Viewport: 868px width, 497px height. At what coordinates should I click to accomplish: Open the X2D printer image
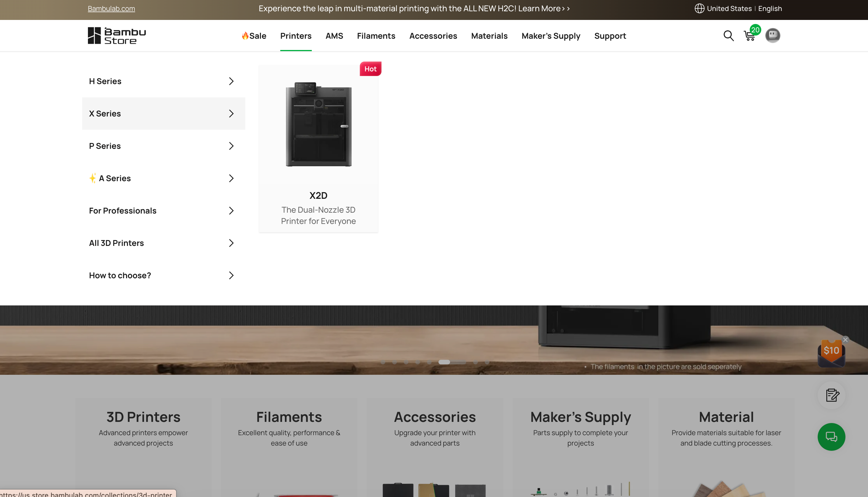(x=318, y=124)
